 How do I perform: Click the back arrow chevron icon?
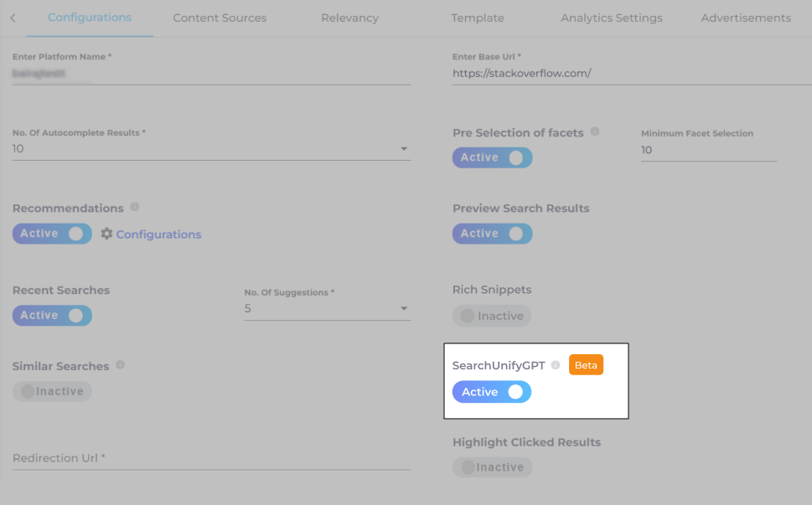click(13, 18)
